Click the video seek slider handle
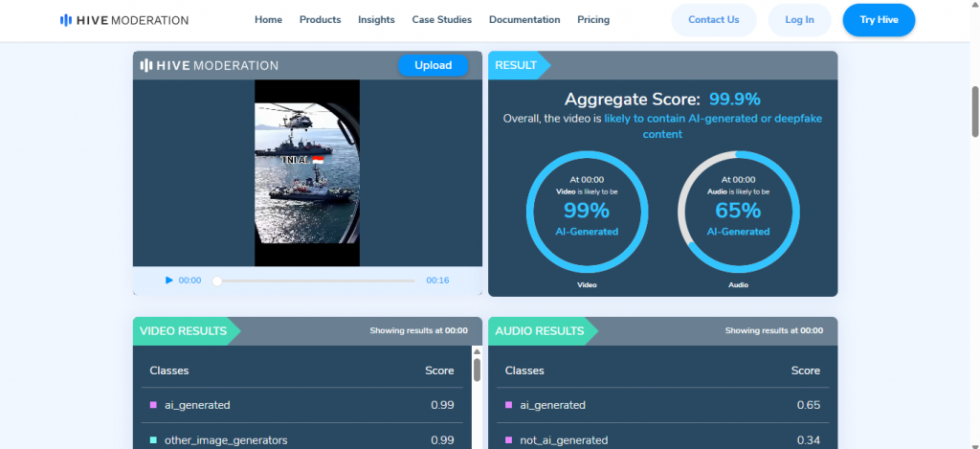The image size is (980, 449). tap(217, 281)
